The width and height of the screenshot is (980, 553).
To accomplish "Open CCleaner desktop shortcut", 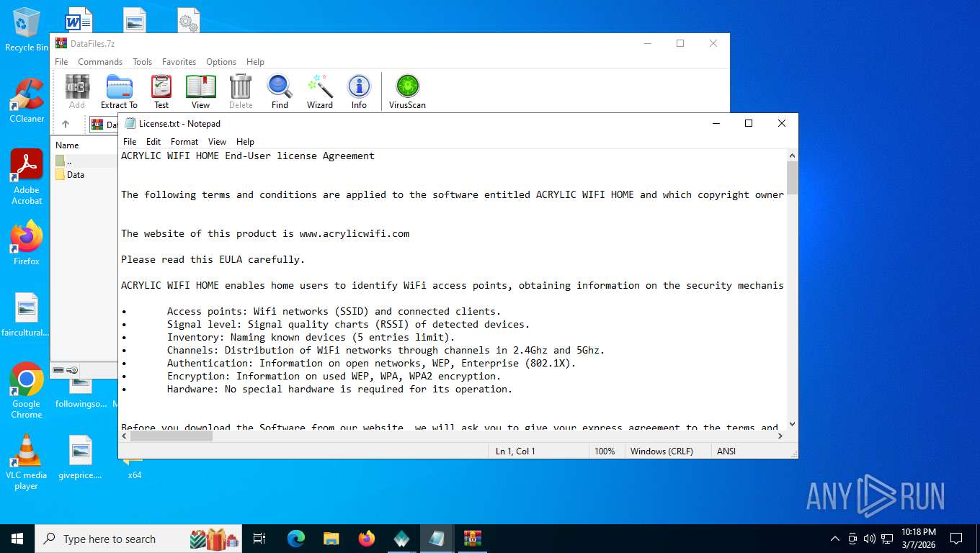I will [27, 101].
